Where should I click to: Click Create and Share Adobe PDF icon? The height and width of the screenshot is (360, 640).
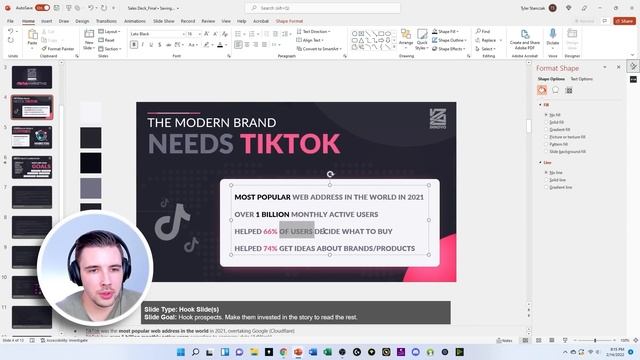[x=525, y=34]
